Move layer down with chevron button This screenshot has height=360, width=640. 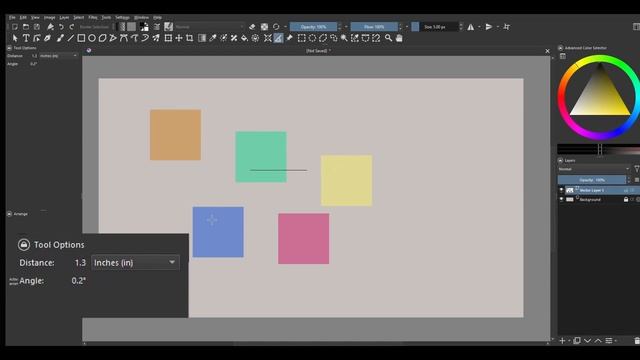587,340
